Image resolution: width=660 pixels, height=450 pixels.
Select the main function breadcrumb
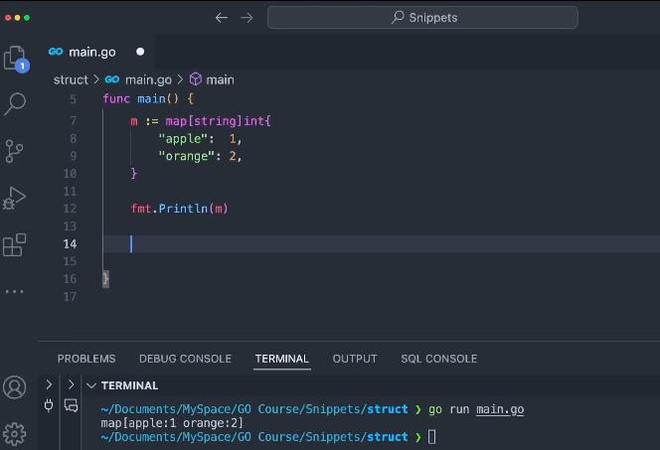pyautogui.click(x=220, y=80)
